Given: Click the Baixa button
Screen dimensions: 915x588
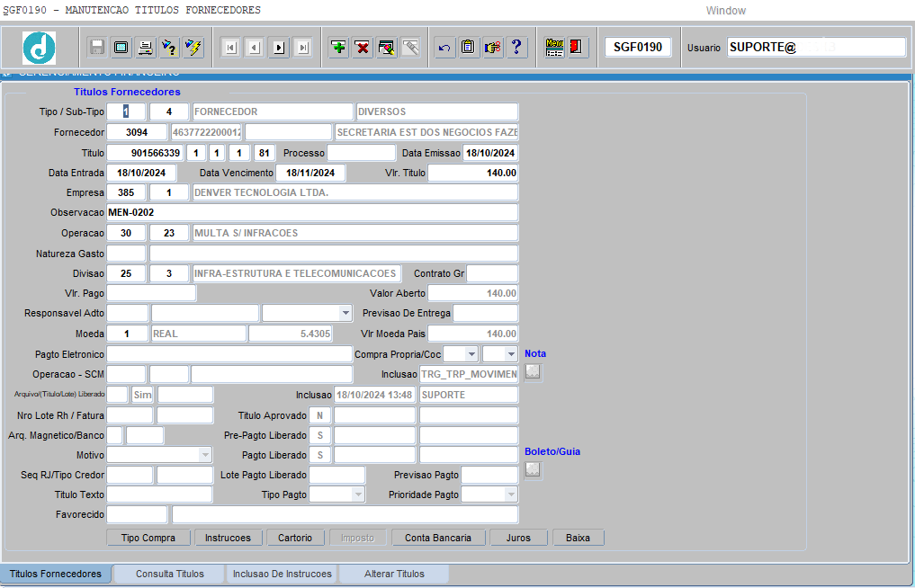Looking at the screenshot, I should 578,538.
